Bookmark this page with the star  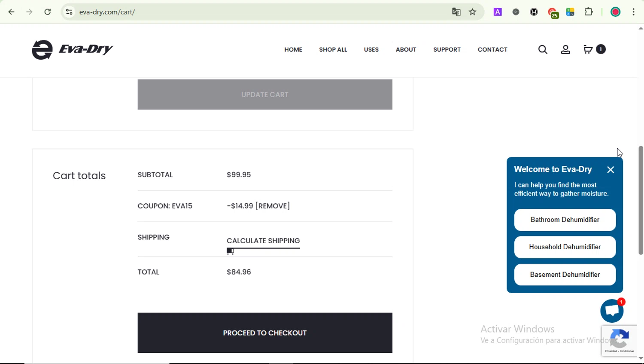click(473, 12)
